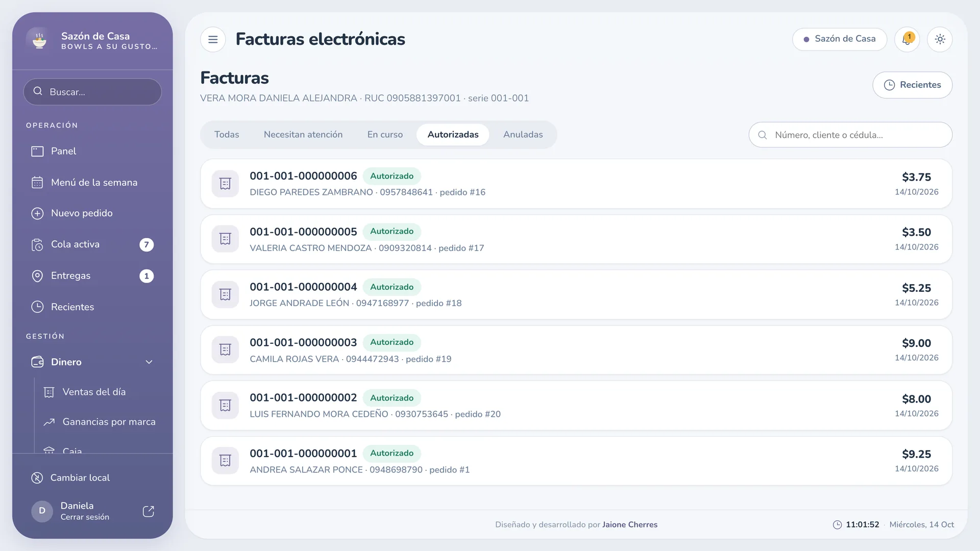This screenshot has width=980, height=551.
Task: Click receipt icon of invoice 000000006
Action: tap(225, 184)
